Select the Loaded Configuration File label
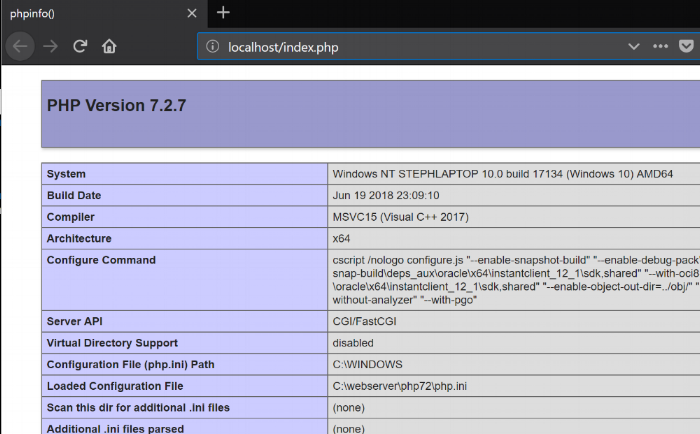The image size is (700, 434). pos(115,386)
